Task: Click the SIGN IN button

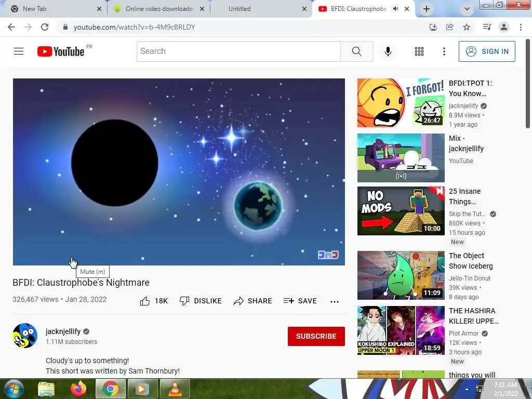Action: [x=486, y=51]
